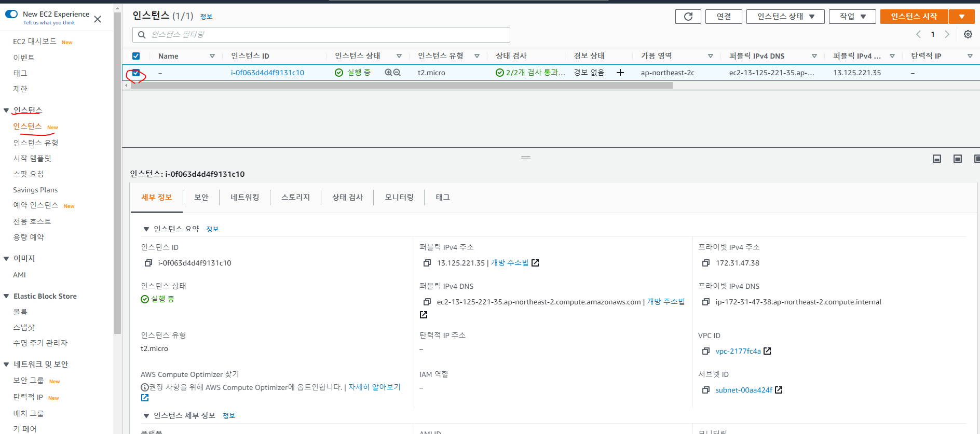Select the 세부 정보 tab
The height and width of the screenshot is (434, 980).
pos(157,198)
